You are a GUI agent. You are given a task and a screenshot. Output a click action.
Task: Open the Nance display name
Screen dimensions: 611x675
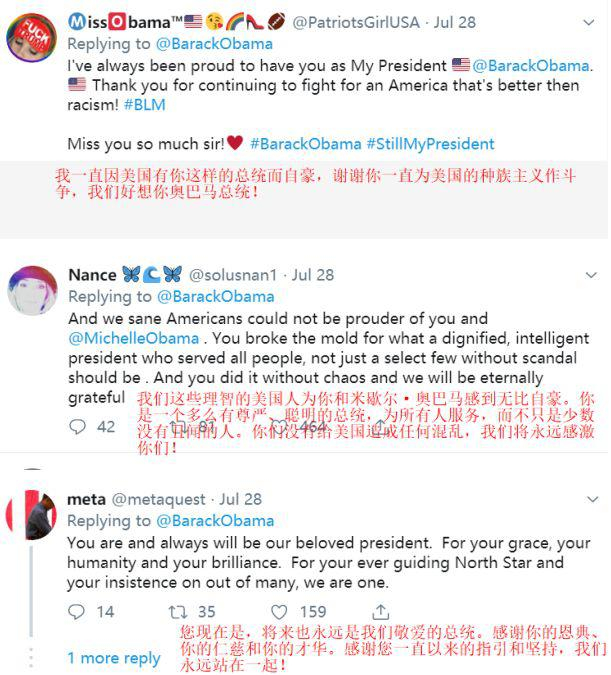click(x=92, y=274)
